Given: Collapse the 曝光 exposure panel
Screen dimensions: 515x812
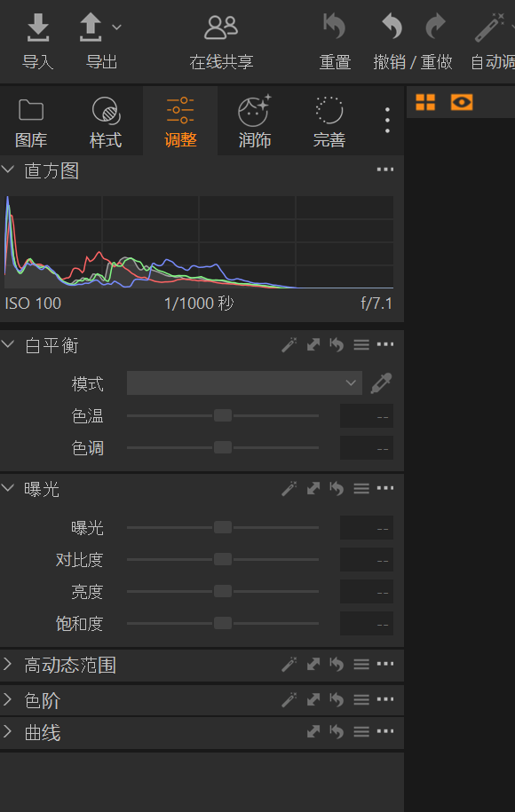Looking at the screenshot, I should [x=8, y=488].
